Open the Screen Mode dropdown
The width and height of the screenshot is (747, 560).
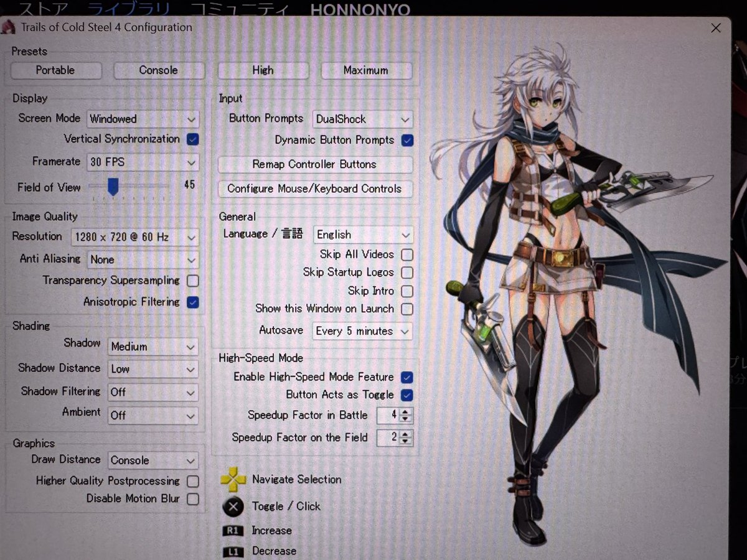tap(143, 119)
